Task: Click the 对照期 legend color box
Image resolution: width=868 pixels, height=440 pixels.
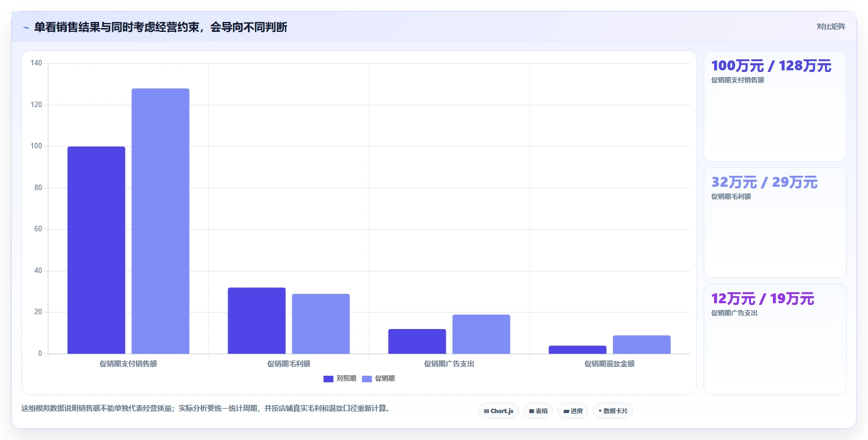Action: [328, 378]
